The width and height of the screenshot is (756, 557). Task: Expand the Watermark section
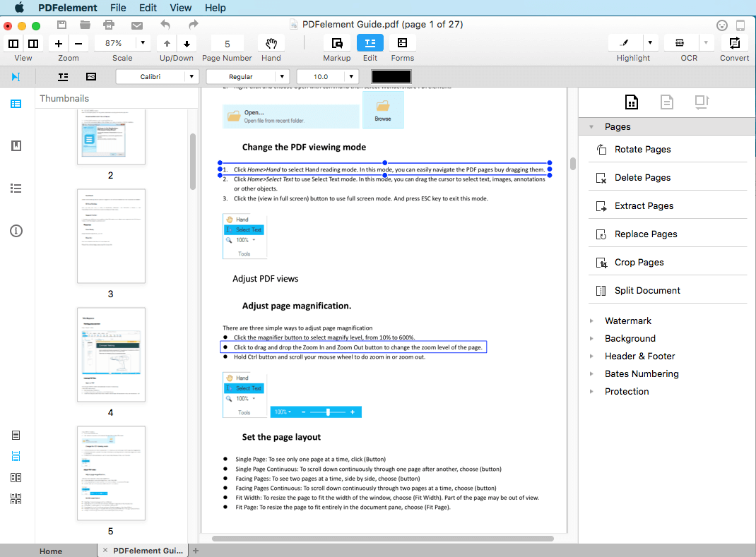tap(627, 321)
